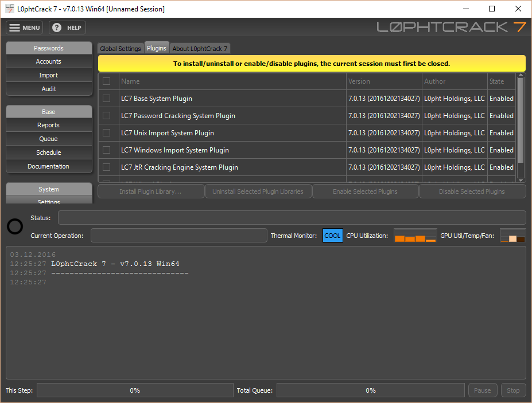
Task: Sort plugins by the Author column header
Action: click(455, 81)
